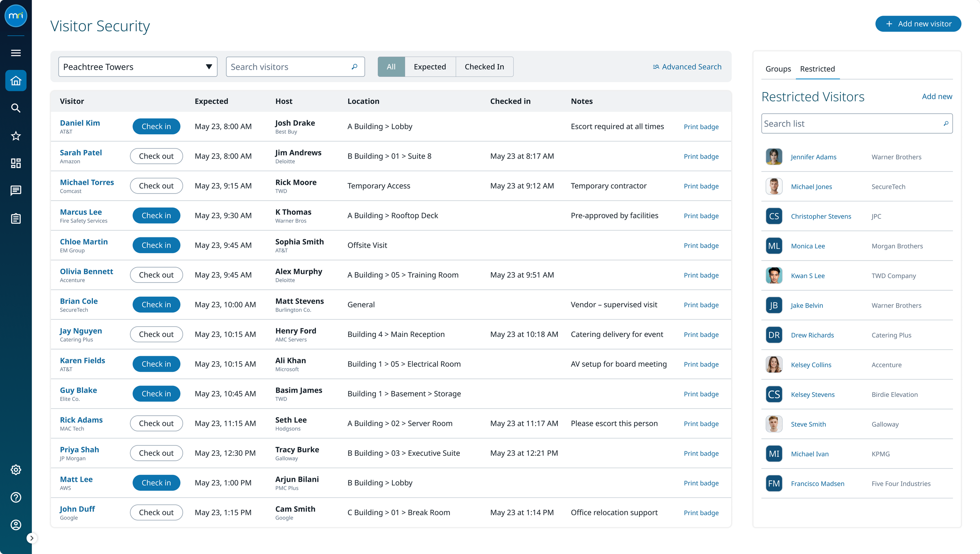Open the dashboard grid icon
Image resolution: width=980 pixels, height=554 pixels.
tap(16, 163)
